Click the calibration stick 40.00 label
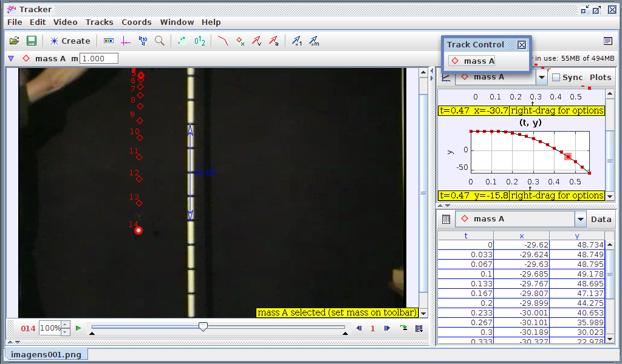 (204, 173)
